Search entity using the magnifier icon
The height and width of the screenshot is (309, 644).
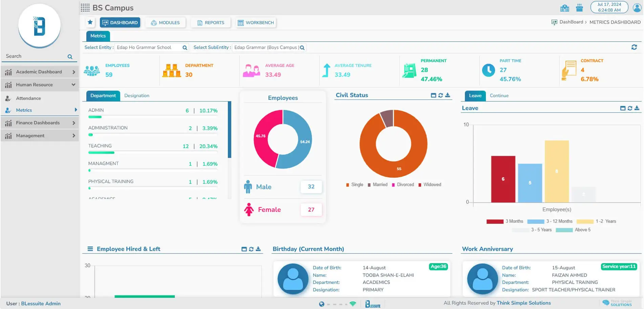185,48
